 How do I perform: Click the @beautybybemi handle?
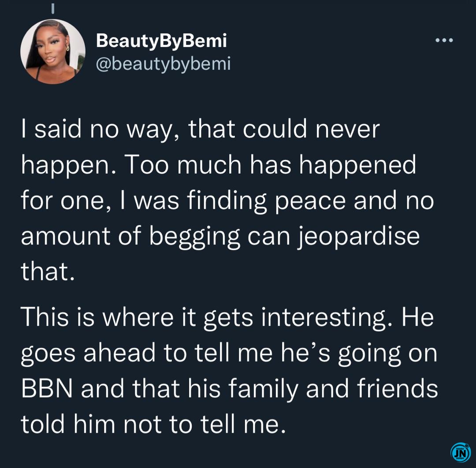[x=164, y=64]
